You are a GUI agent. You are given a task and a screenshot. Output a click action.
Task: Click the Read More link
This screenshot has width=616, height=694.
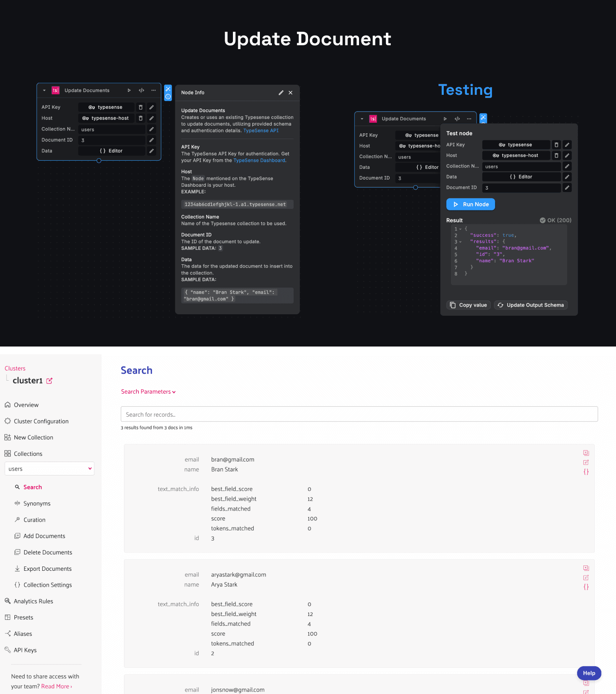pyautogui.click(x=57, y=687)
